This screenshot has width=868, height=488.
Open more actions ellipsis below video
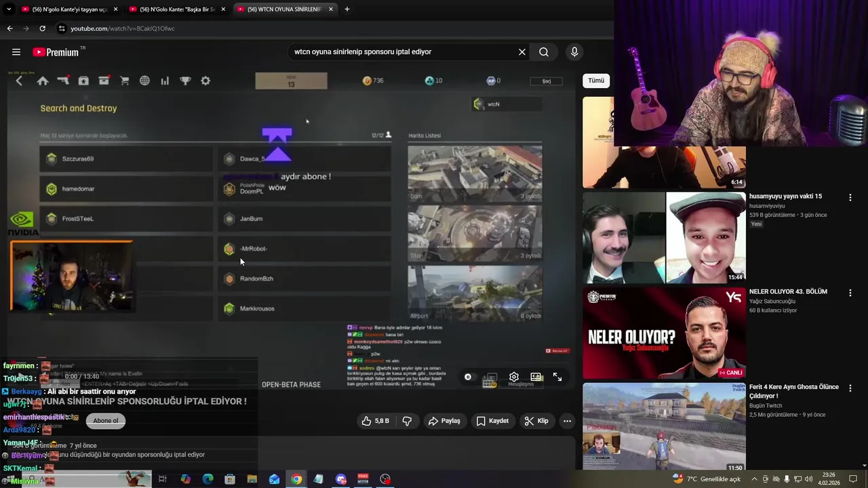coord(567,421)
